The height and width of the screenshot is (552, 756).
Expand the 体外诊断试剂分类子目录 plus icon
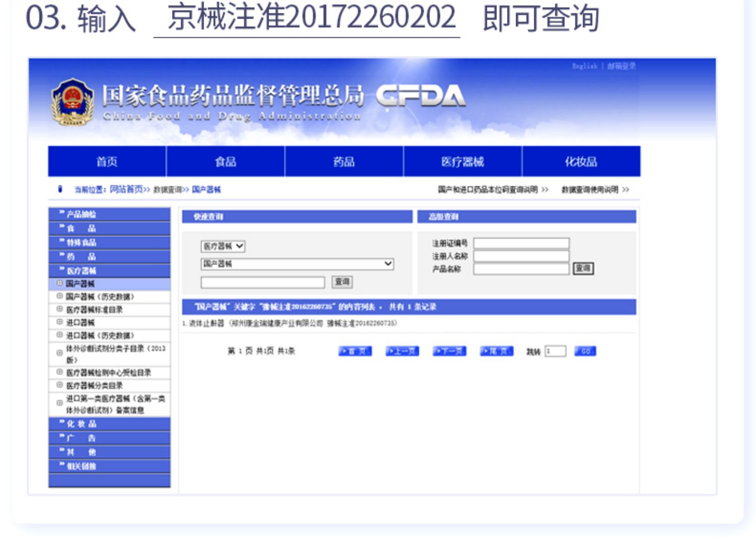(x=59, y=353)
